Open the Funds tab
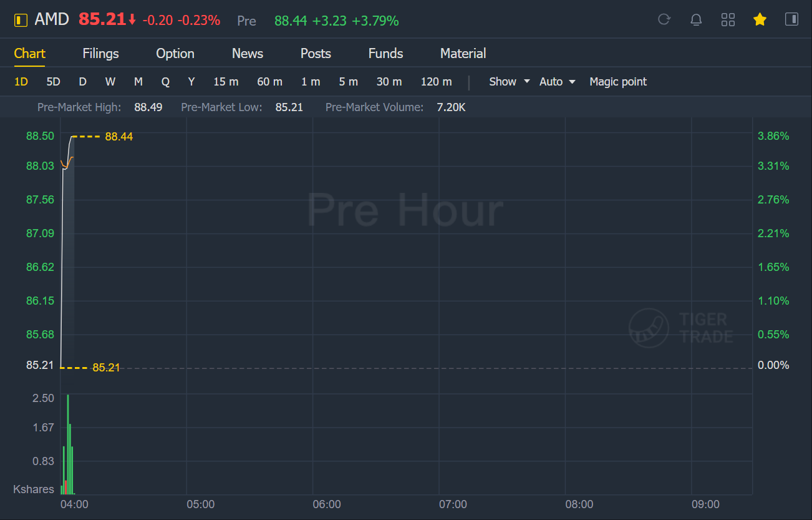Image resolution: width=812 pixels, height=520 pixels. point(385,54)
